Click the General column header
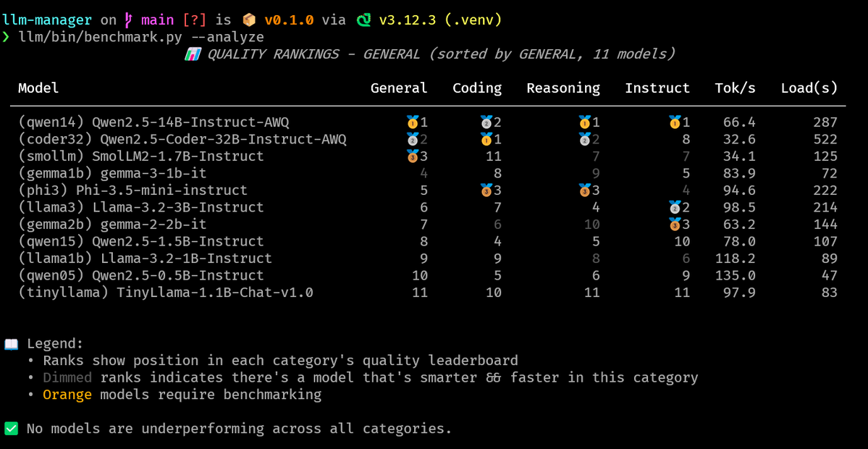 click(x=399, y=88)
